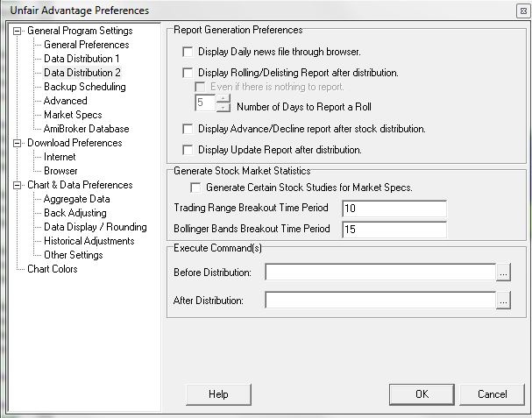Select Back Adjusting in the tree
This screenshot has width=532, height=418.
pyautogui.click(x=75, y=213)
